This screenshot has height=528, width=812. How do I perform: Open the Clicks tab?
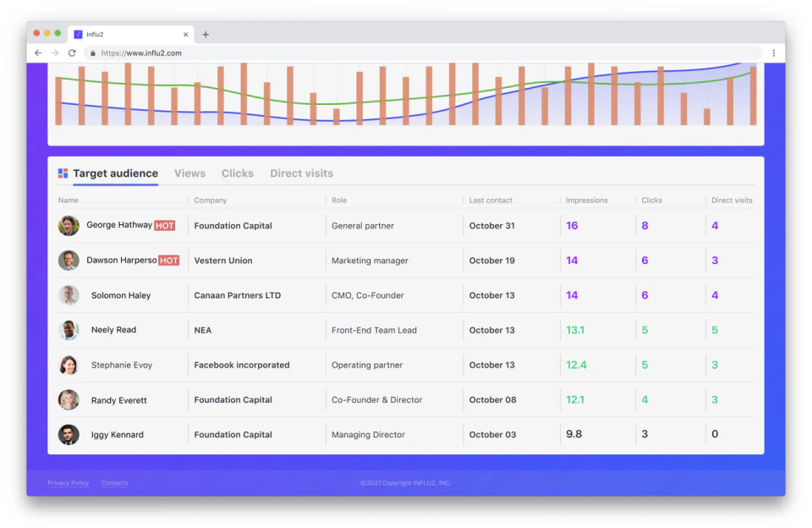point(238,173)
